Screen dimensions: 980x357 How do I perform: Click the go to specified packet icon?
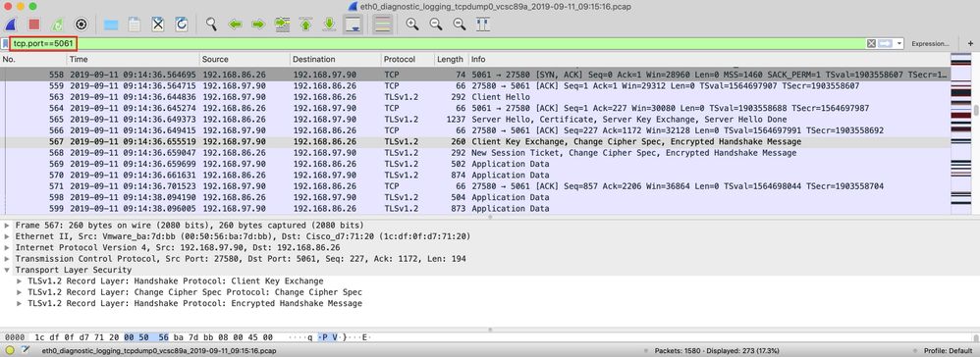pos(283,25)
